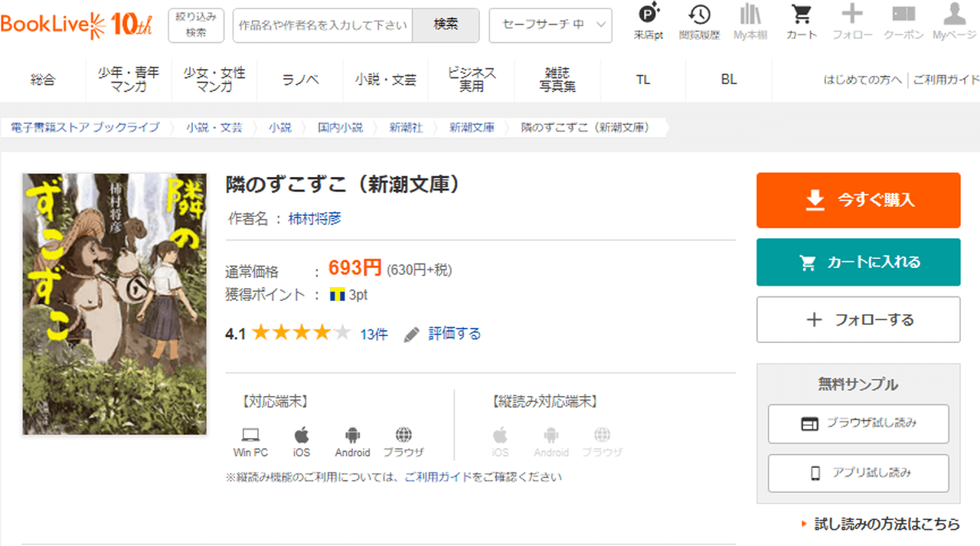Open the フォロー plus icon in header
This screenshot has height=546, width=980.
pos(851,21)
